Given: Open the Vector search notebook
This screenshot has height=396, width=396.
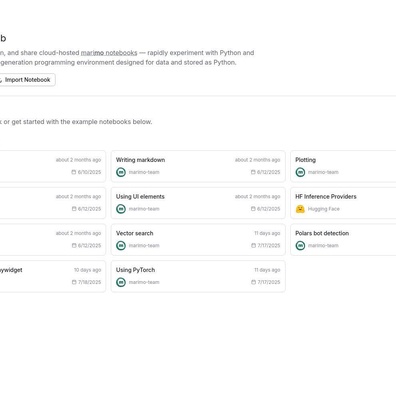Looking at the screenshot, I should click(x=198, y=239).
